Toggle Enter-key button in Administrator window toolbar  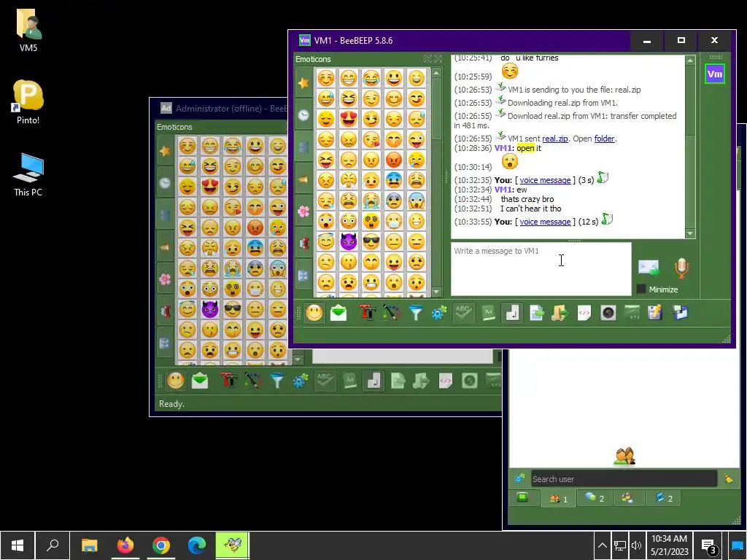tap(373, 381)
